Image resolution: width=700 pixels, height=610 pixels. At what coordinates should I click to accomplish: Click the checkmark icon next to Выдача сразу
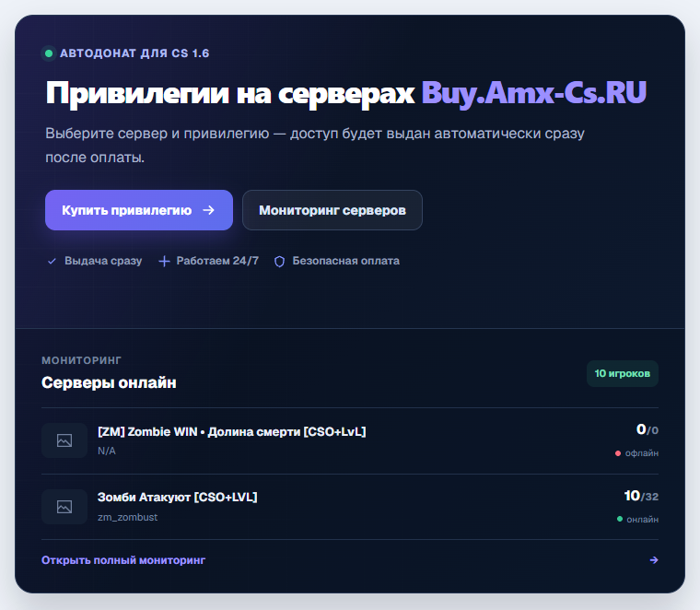[52, 261]
